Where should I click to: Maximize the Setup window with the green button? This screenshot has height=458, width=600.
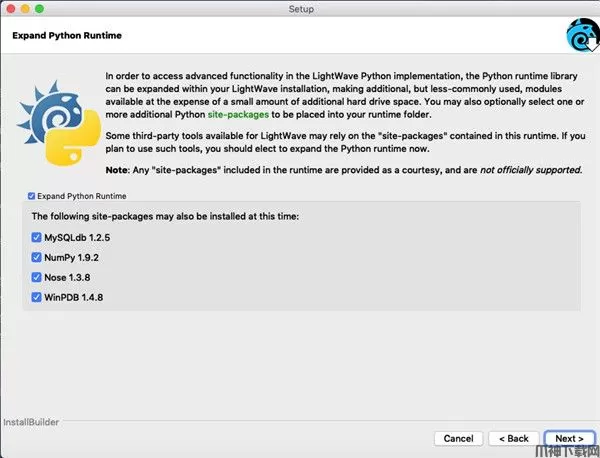(40, 8)
